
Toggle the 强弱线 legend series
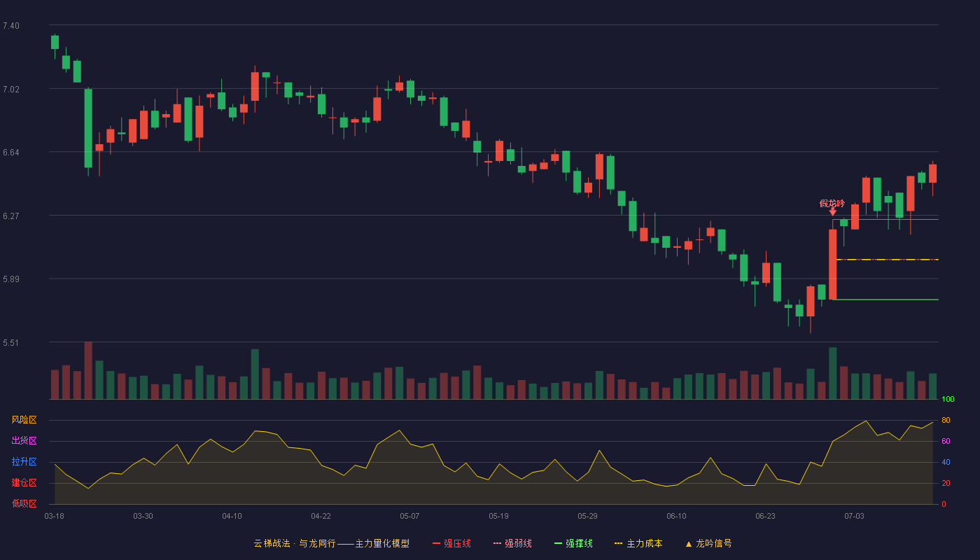512,544
